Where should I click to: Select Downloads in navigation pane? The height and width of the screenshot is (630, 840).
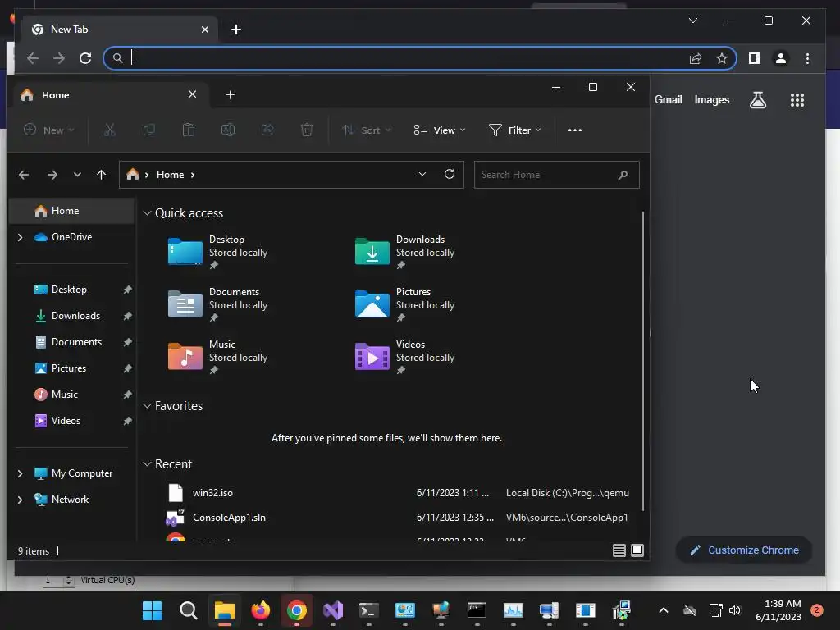coord(71,316)
